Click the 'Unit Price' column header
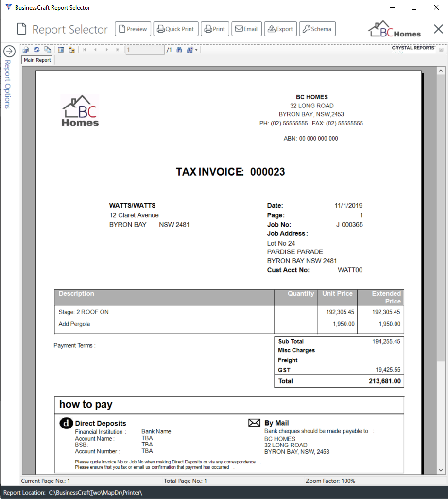 [x=337, y=293]
